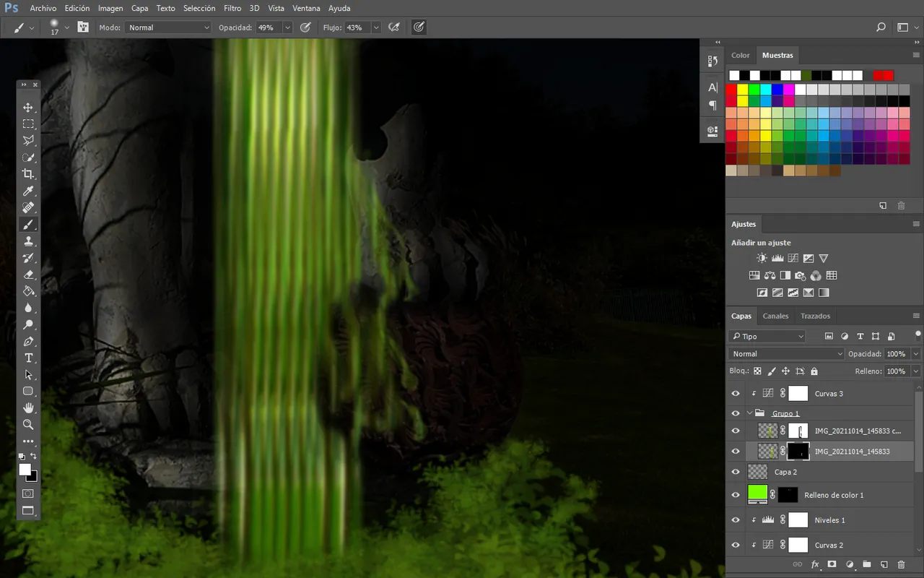
Task: Select the Clone Stamp tool
Action: (28, 241)
